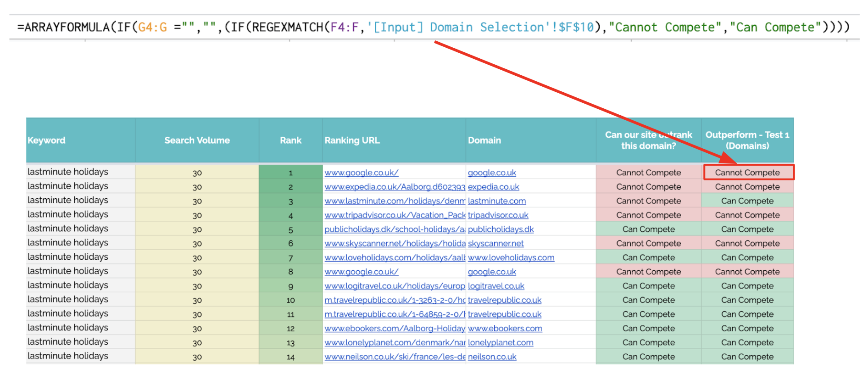Follow the tripadvisor.co.uk domain link
The height and width of the screenshot is (391, 868).
pos(498,215)
